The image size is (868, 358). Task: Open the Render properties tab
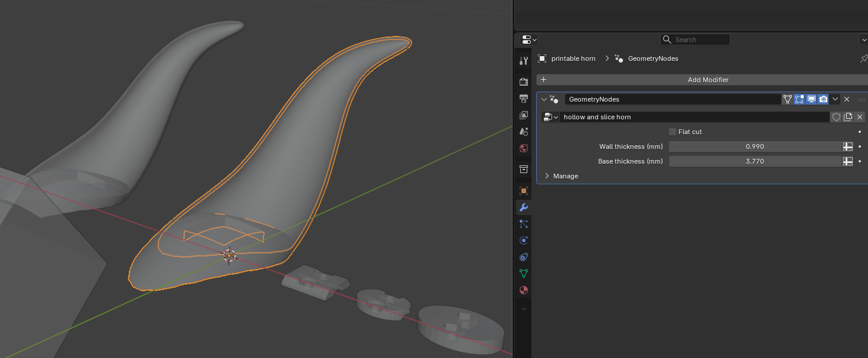pos(523,82)
